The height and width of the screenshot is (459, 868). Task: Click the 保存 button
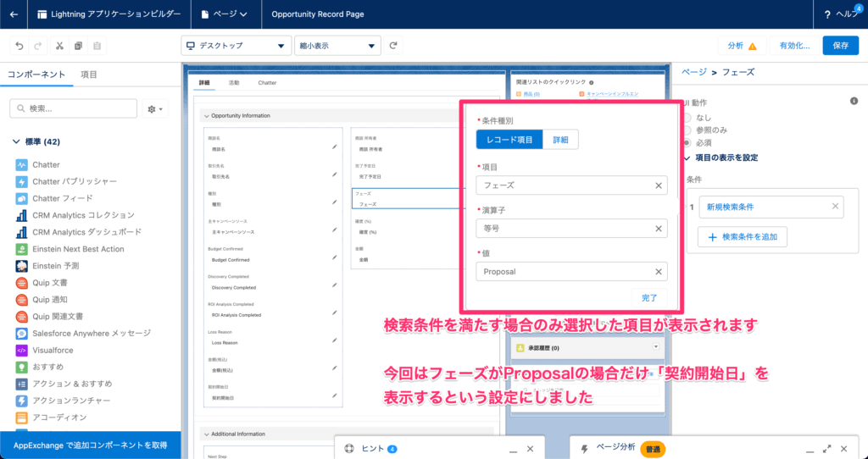coord(840,46)
